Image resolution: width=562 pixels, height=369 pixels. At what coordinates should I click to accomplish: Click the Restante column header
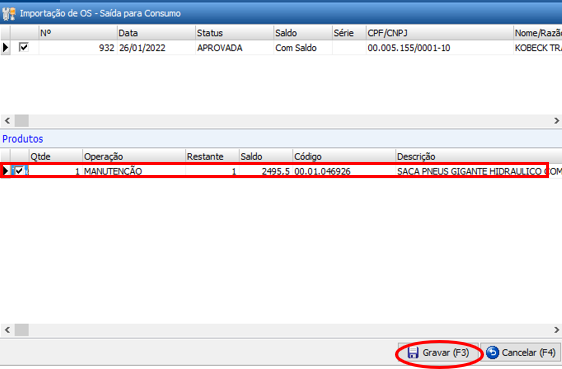pyautogui.click(x=212, y=157)
